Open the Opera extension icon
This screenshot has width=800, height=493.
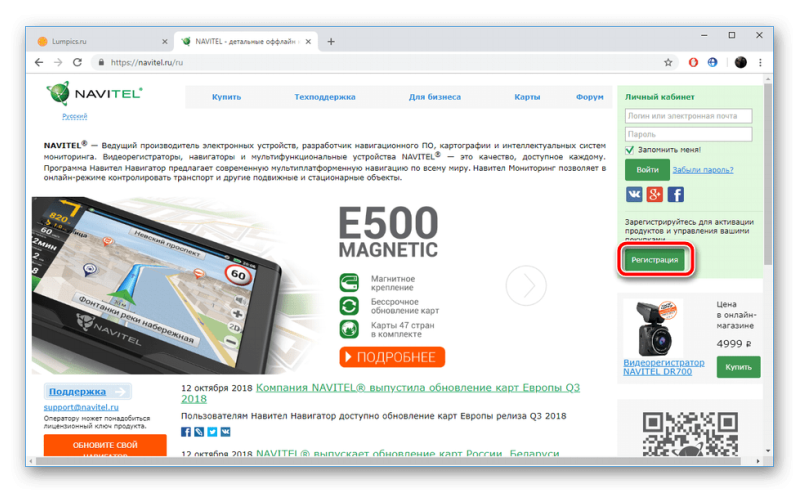tap(693, 62)
